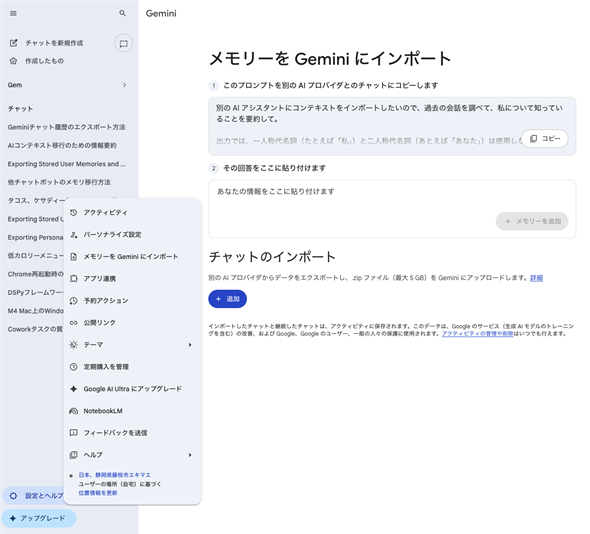Click the アクティビティ history icon
This screenshot has width=590, height=534.
click(74, 213)
